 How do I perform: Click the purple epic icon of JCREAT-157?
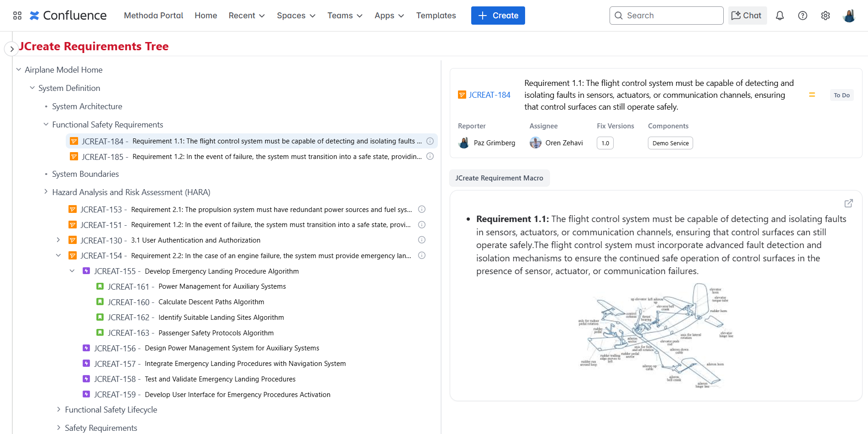[x=86, y=364]
